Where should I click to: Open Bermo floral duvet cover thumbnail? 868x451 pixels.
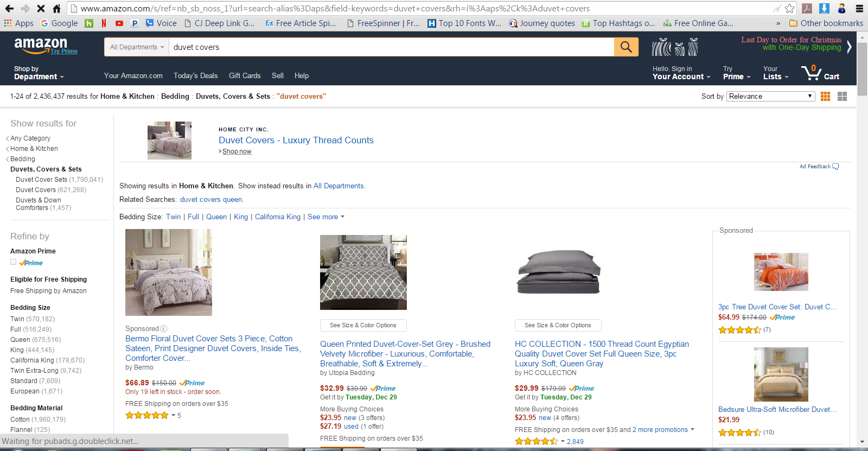tap(169, 272)
